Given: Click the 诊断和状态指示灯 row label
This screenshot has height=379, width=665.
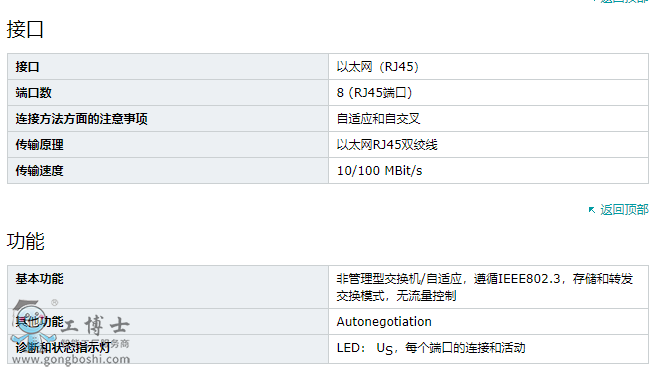Looking at the screenshot, I should point(63,348).
